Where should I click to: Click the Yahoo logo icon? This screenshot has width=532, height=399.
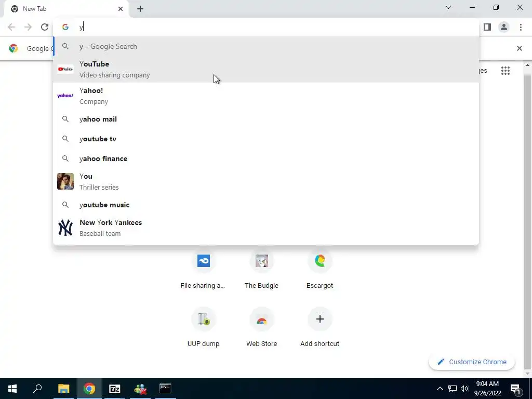click(x=65, y=96)
